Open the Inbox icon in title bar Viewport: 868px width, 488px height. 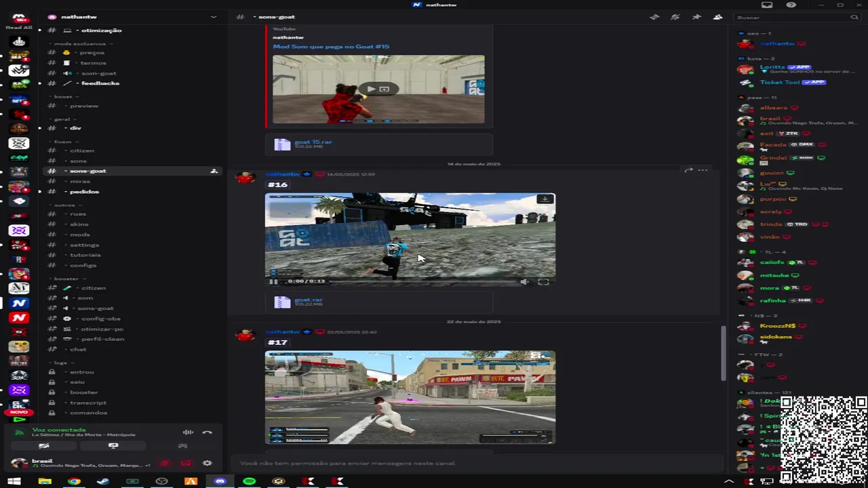(x=767, y=5)
